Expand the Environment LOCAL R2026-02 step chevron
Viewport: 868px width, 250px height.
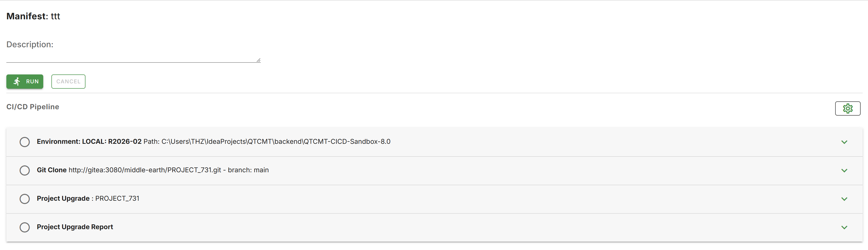[x=844, y=142]
